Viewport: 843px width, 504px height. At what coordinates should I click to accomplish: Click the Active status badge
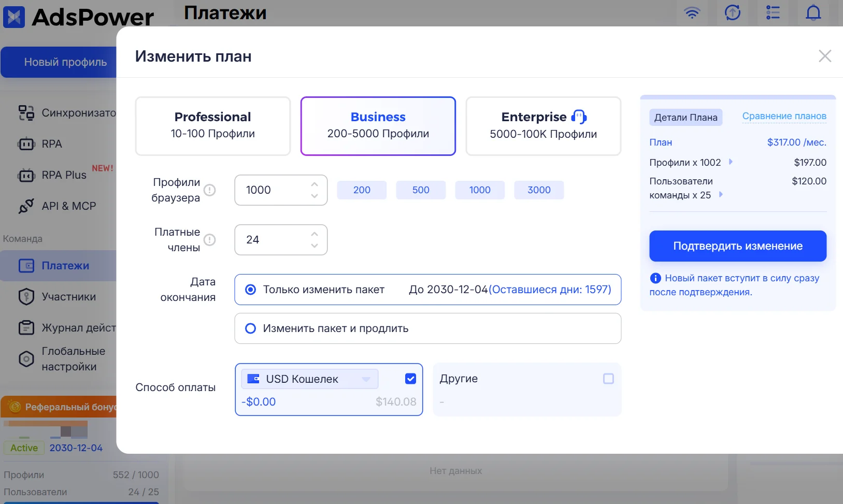24,448
